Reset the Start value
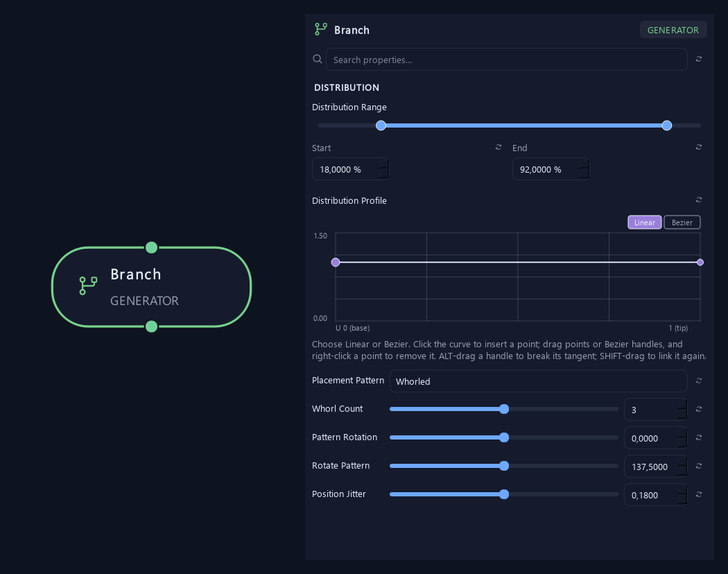728x574 pixels. (499, 147)
